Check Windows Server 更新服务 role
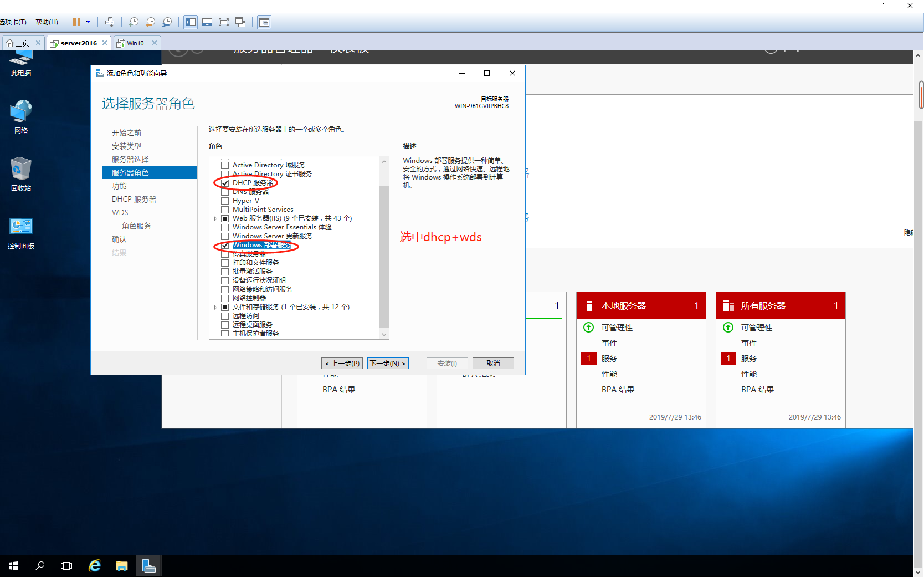 coord(225,236)
